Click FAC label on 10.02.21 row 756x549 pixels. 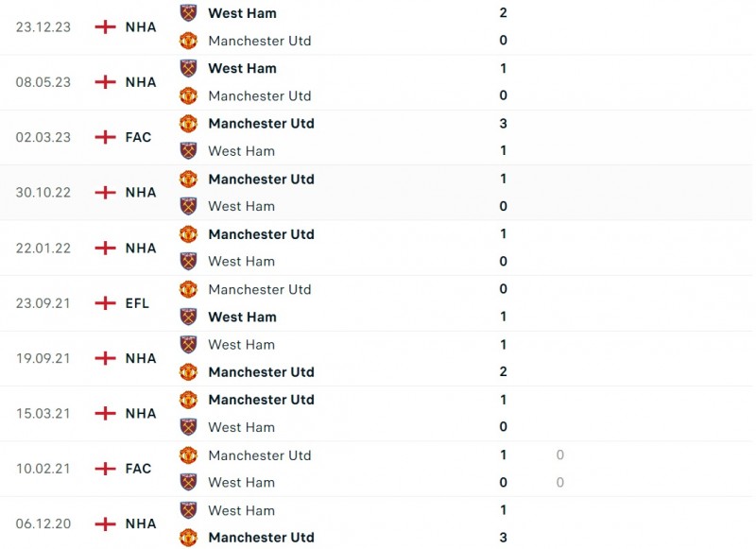coord(138,469)
